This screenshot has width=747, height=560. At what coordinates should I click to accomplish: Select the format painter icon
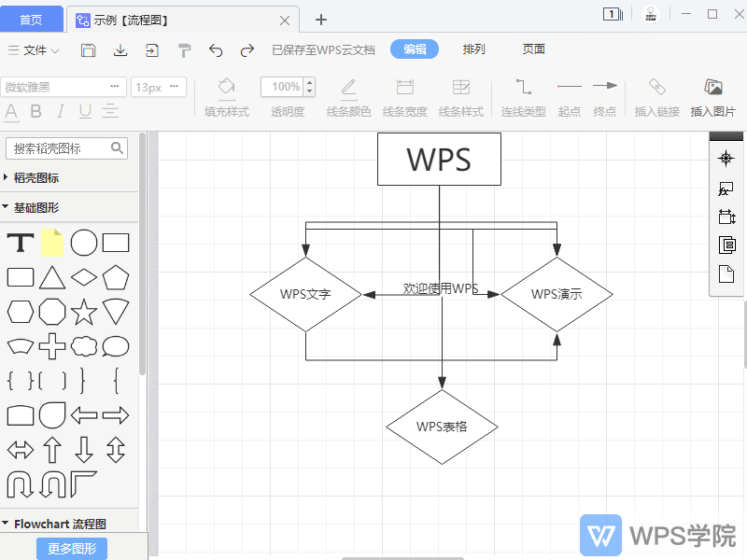pos(184,50)
